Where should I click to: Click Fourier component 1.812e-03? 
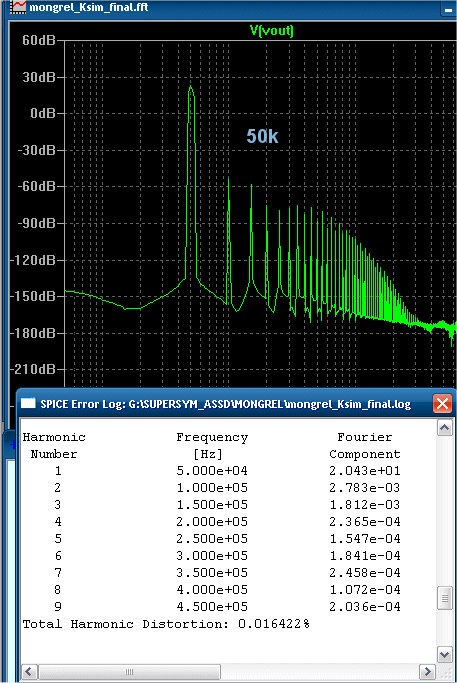pos(365,505)
